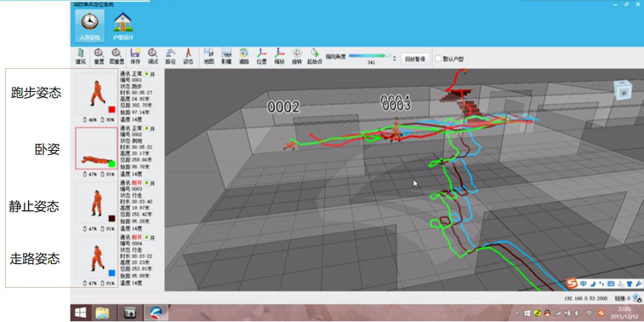Click the 重置 reset magnifier icon
The height and width of the screenshot is (322, 644).
[99, 56]
